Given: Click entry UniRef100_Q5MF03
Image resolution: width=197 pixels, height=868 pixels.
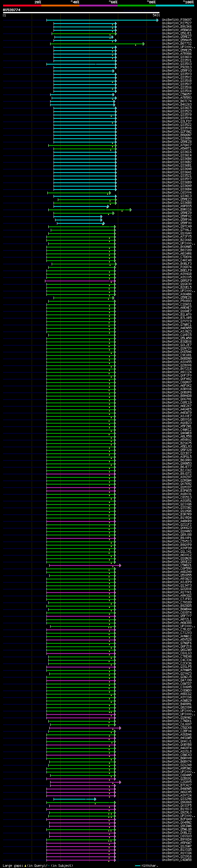Looking at the screenshot, I should [177, 71].
